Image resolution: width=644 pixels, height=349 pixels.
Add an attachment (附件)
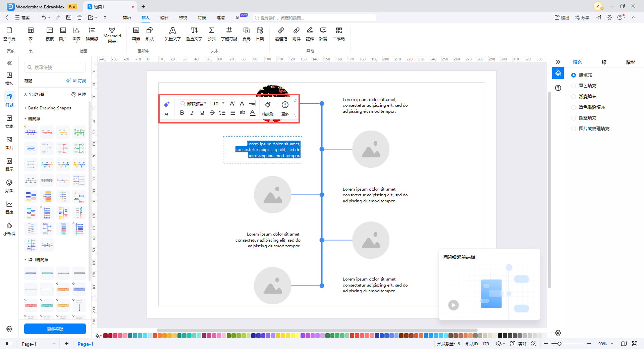tap(297, 34)
